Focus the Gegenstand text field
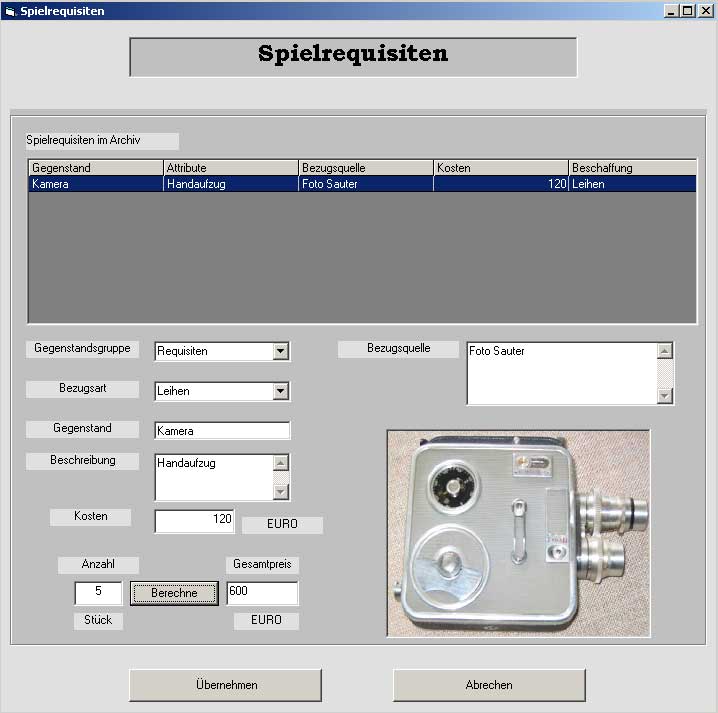718x713 pixels. coord(222,431)
